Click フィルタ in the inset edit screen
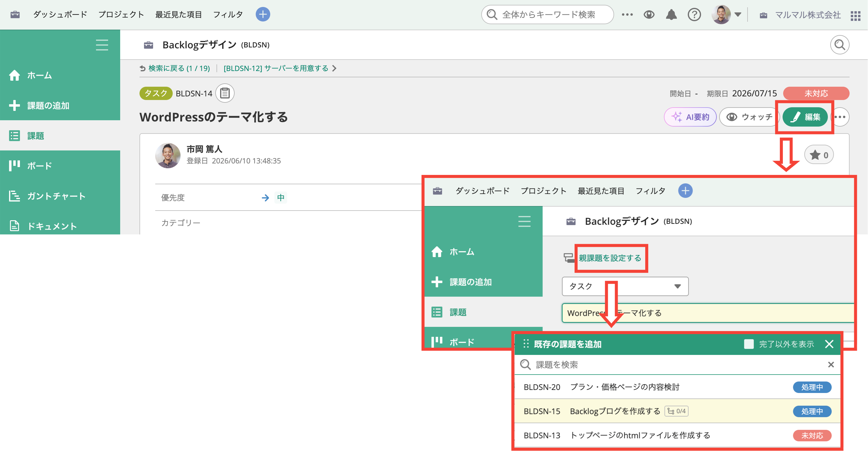 tap(650, 191)
